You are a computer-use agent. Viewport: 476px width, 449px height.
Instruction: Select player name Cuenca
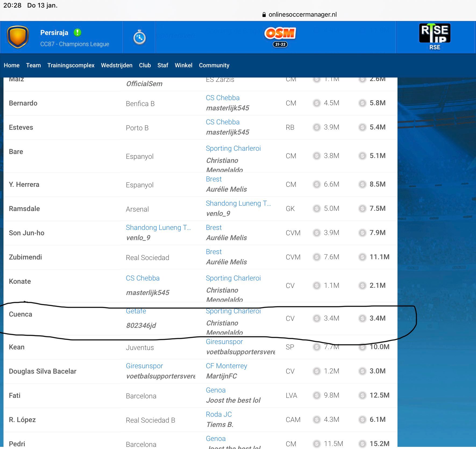20,314
